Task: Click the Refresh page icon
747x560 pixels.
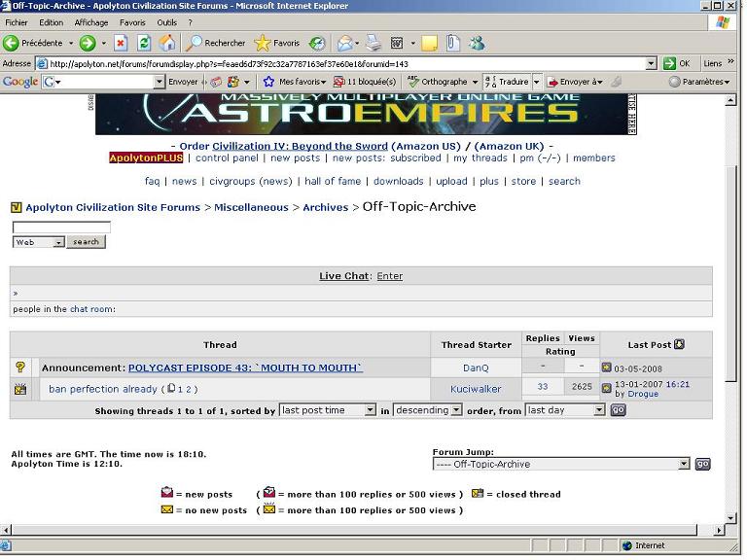Action: coord(144,43)
